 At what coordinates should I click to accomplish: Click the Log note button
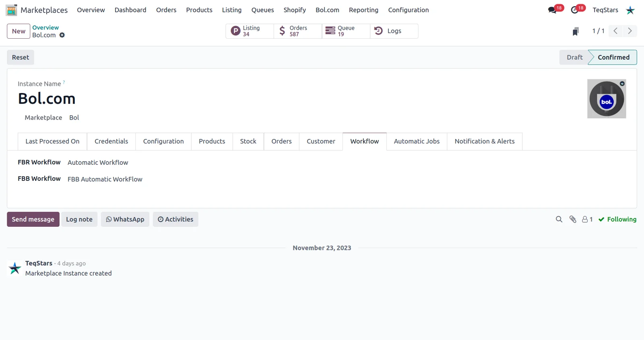pos(79,220)
